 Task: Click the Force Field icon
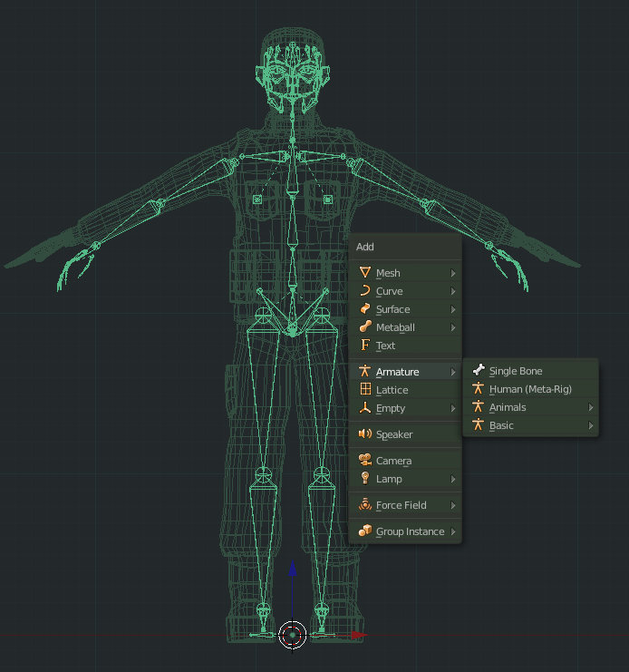[365, 504]
